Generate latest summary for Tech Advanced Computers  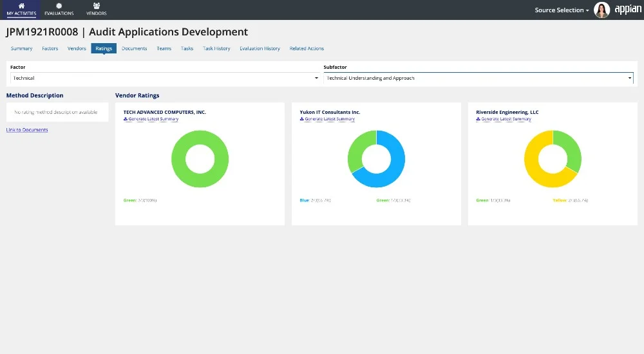point(151,119)
